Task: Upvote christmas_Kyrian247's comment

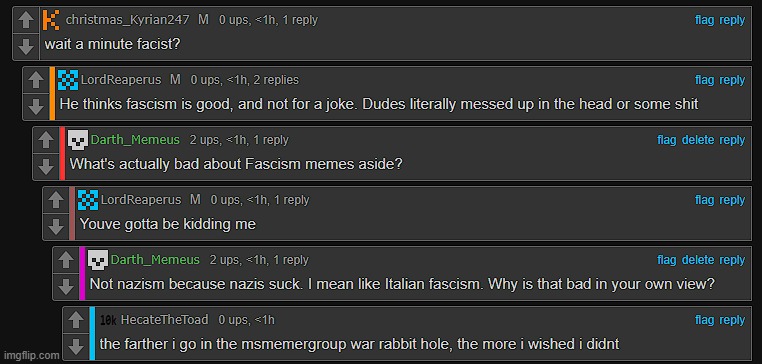Action: [26, 21]
